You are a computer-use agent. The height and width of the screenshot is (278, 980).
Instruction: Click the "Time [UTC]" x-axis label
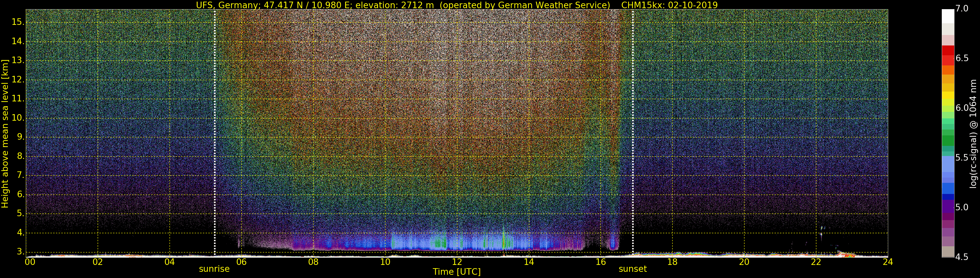(457, 272)
